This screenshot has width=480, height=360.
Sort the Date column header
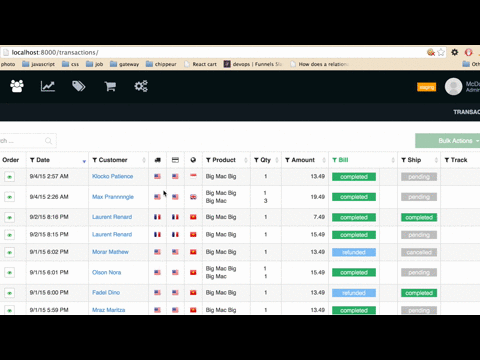point(58,160)
